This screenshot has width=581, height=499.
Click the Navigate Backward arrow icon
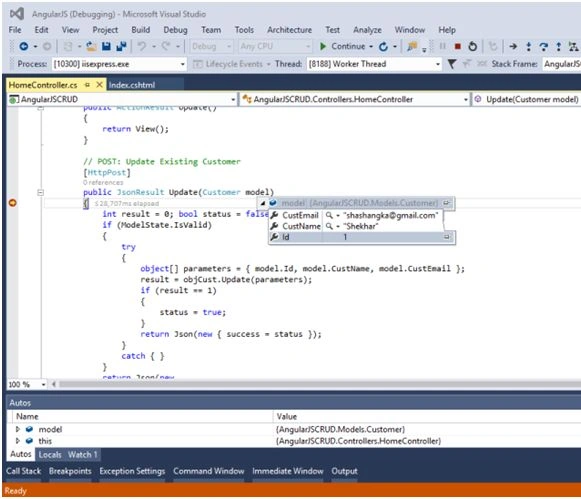pos(24,46)
